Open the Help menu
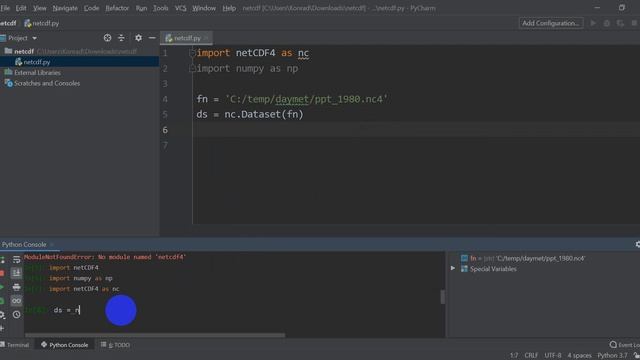The width and height of the screenshot is (640, 360). coord(229,8)
